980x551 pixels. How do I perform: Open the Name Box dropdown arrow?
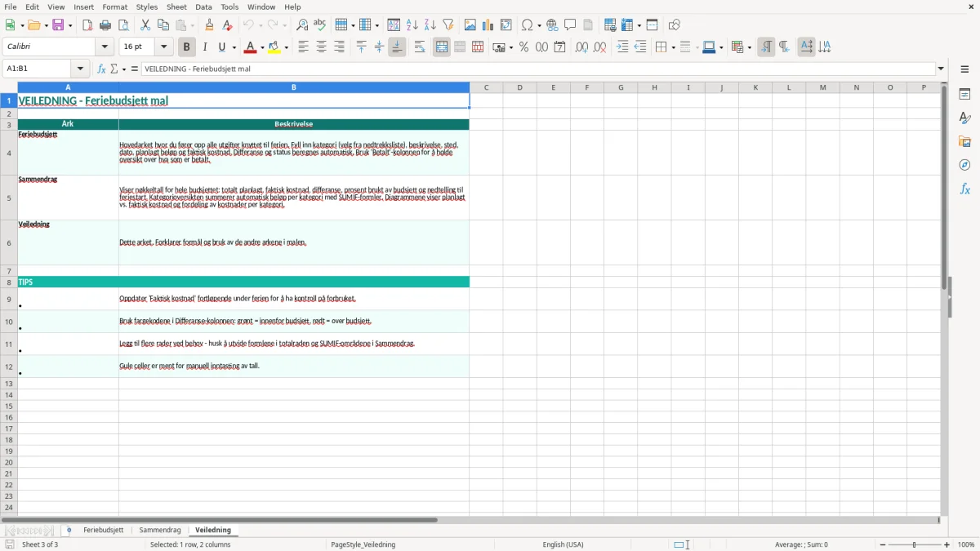click(x=81, y=69)
